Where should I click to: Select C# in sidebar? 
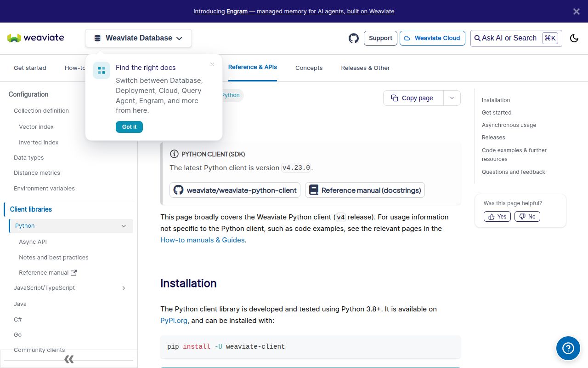click(18, 319)
